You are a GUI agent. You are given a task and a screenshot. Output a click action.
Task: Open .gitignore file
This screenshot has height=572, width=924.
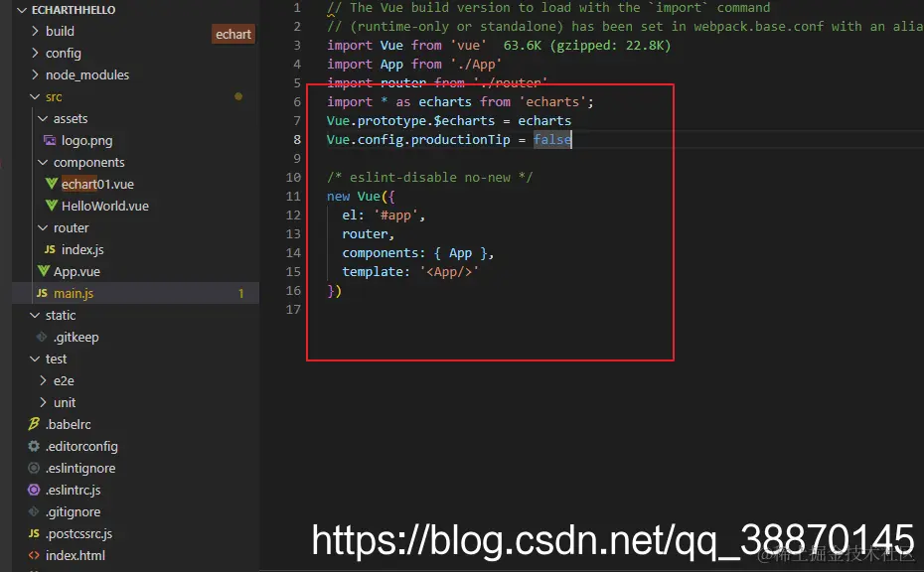pos(74,511)
